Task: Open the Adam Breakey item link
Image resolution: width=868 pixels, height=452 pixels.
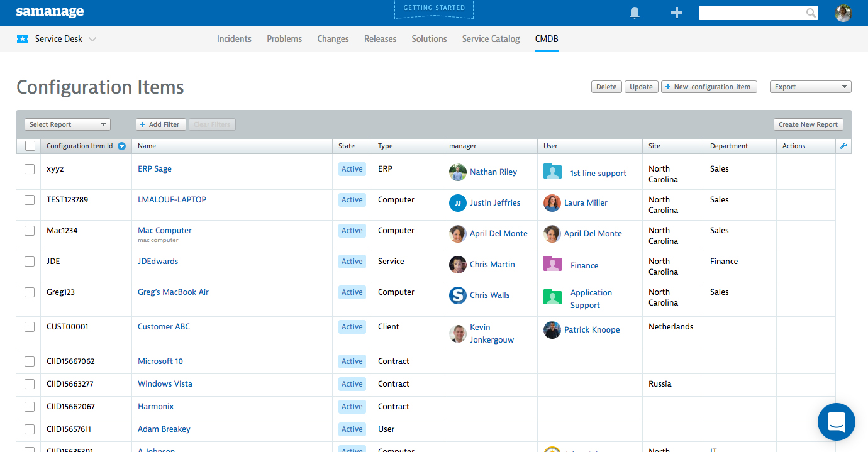Action: tap(164, 429)
